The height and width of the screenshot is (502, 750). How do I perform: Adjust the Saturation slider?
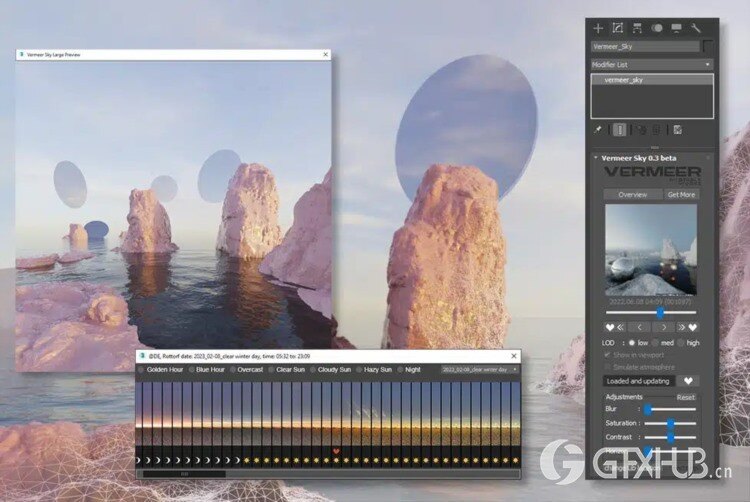pyautogui.click(x=670, y=423)
